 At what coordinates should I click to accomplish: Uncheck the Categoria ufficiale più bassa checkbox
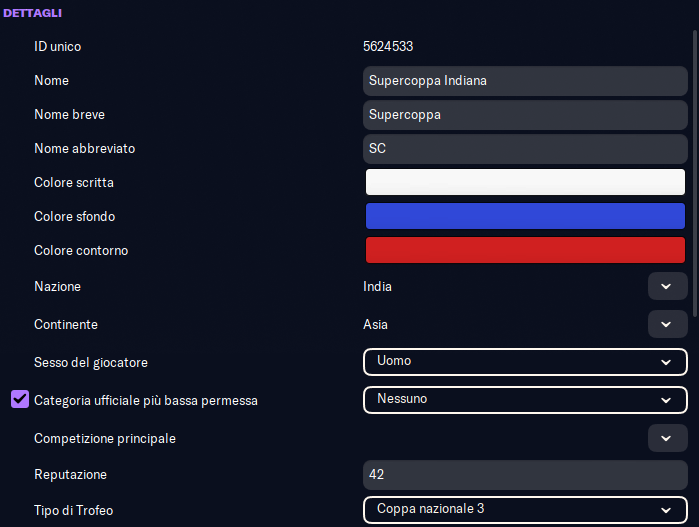(x=20, y=400)
